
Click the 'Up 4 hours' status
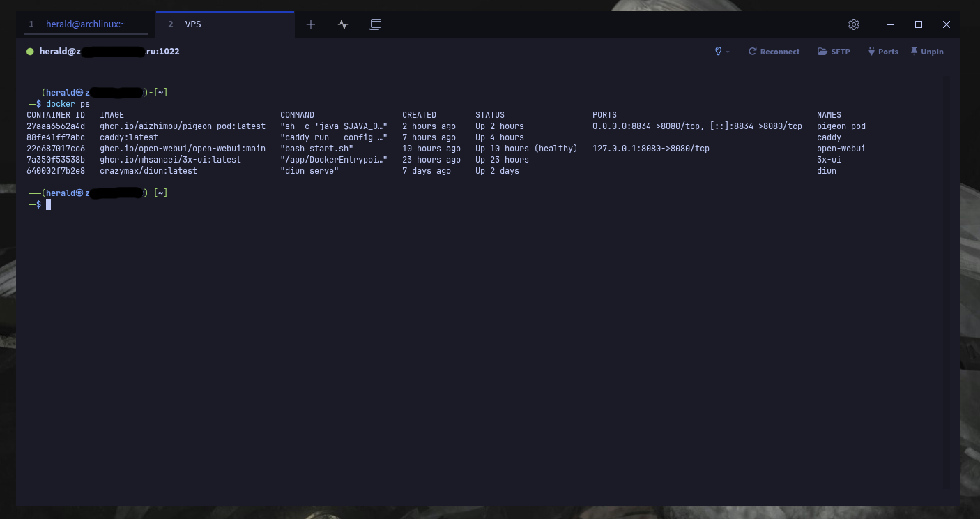pyautogui.click(x=500, y=137)
